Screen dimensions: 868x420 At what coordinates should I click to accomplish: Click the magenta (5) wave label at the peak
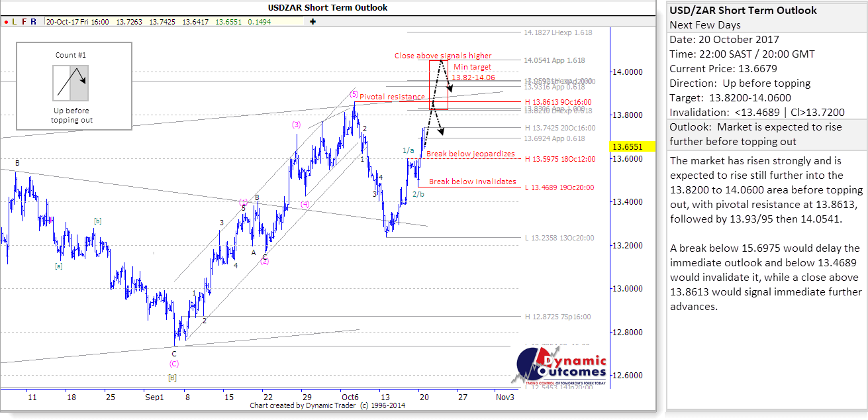point(354,94)
